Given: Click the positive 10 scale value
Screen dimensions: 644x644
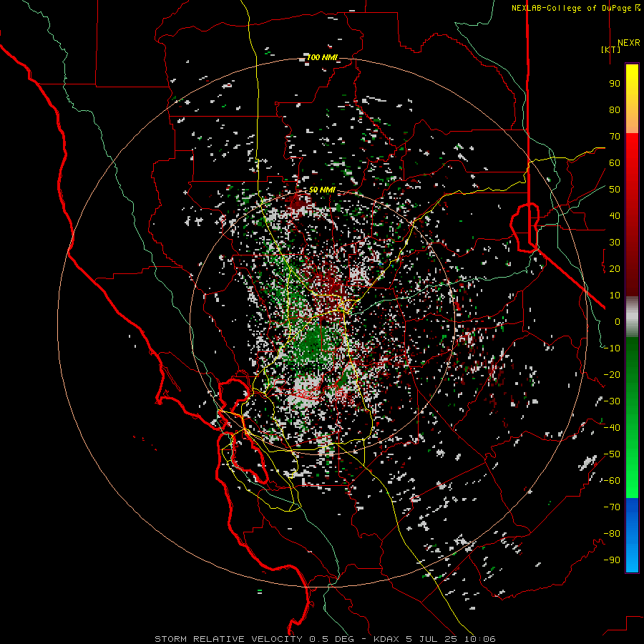Looking at the screenshot, I should 615,296.
